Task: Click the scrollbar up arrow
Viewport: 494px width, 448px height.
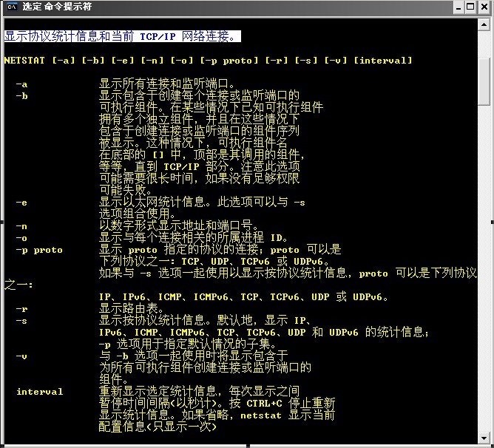Action: [484, 25]
